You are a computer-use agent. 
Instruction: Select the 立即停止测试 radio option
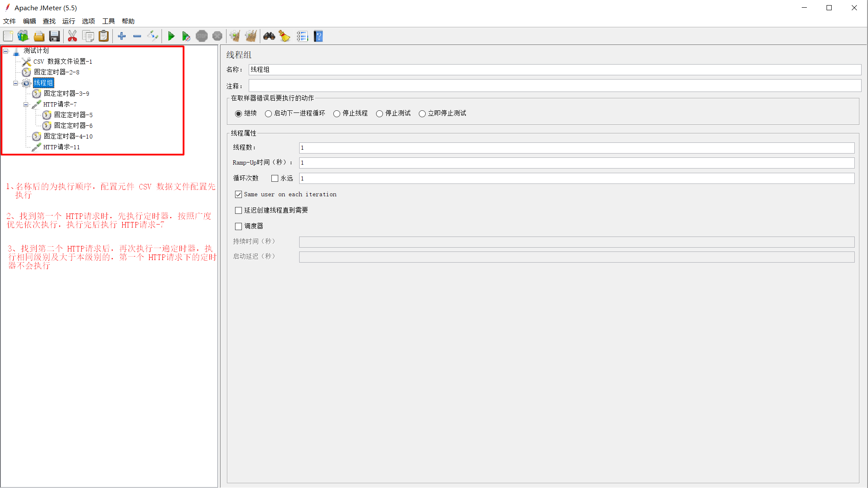(422, 114)
